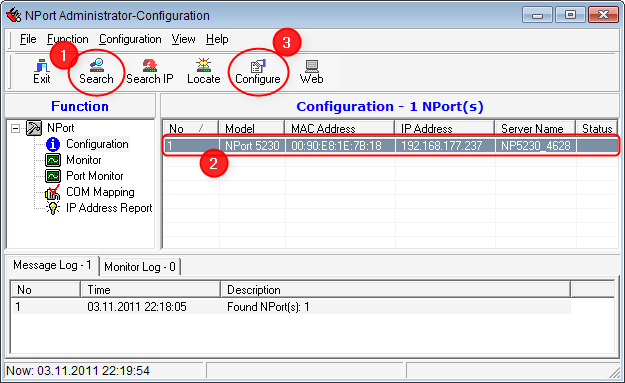
Task: Select the NPort 5230 device row
Action: tap(391, 145)
